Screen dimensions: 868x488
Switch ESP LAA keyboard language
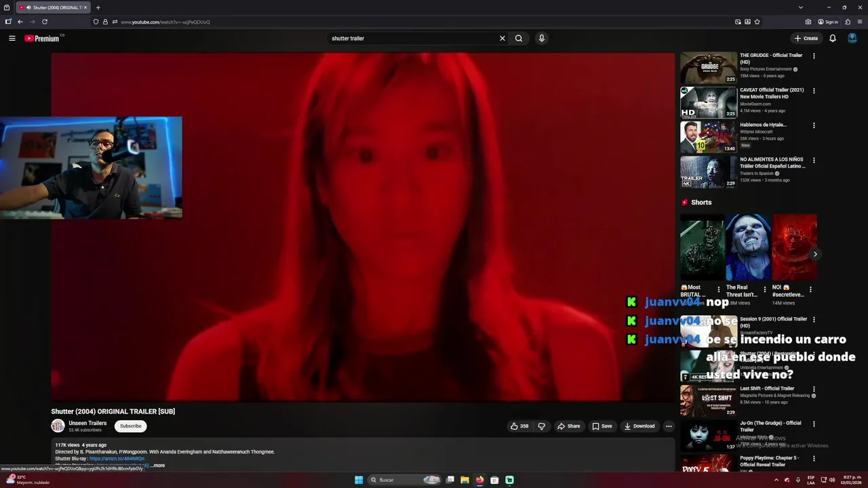click(x=811, y=480)
